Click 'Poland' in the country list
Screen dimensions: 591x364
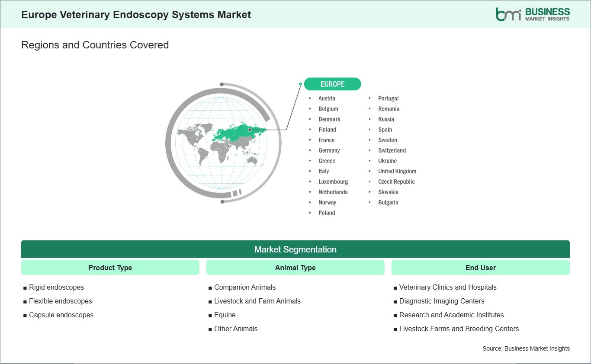click(x=327, y=213)
